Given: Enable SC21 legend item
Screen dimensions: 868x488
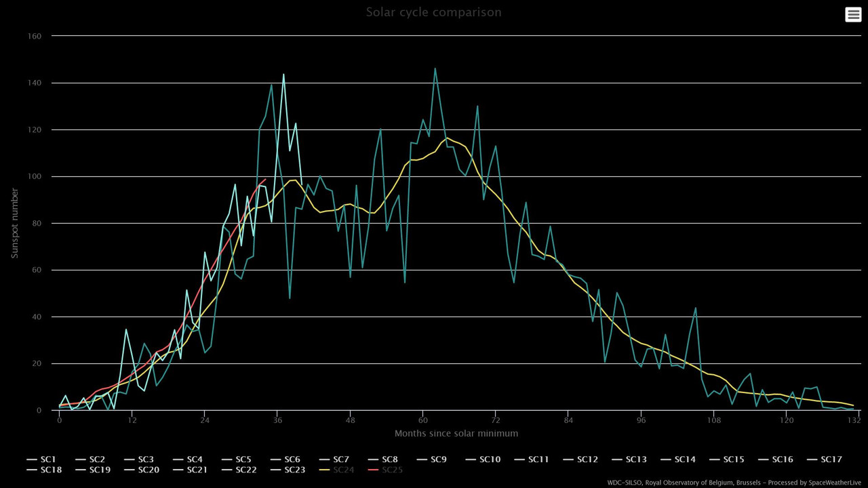Looking at the screenshot, I should (x=190, y=470).
